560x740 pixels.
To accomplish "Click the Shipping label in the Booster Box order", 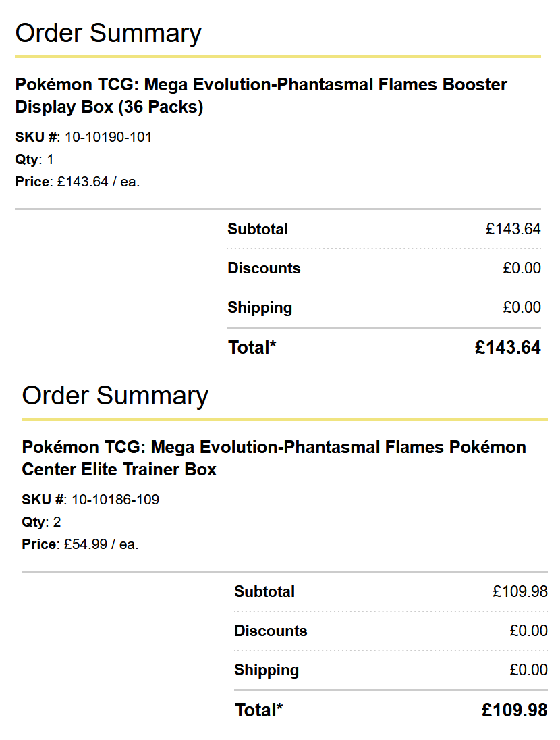I will (260, 308).
